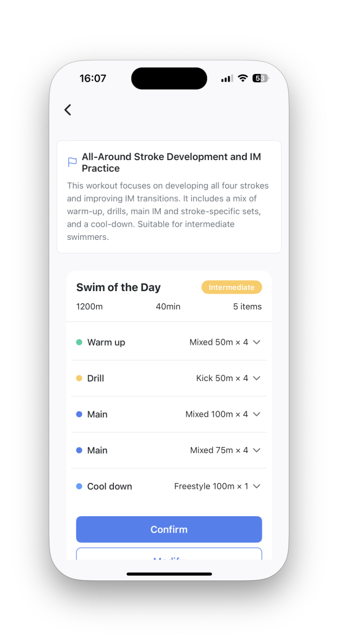Tap the Swim of the Day heading
Image resolution: width=338 pixels, height=644 pixels.
[118, 287]
